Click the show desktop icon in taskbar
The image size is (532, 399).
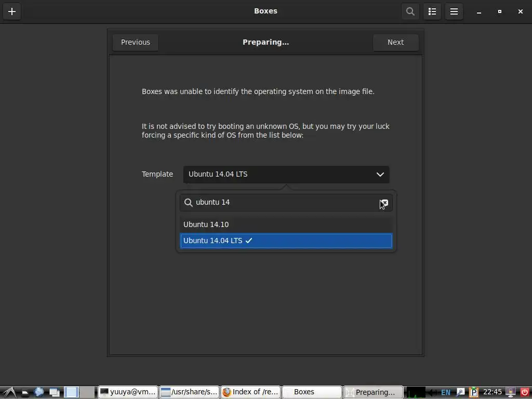54,393
